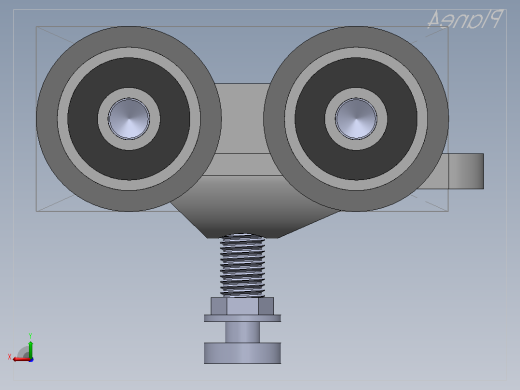This screenshot has width=520, height=390.
Task: Select the flat washer under the hex nut
Action: [242, 318]
